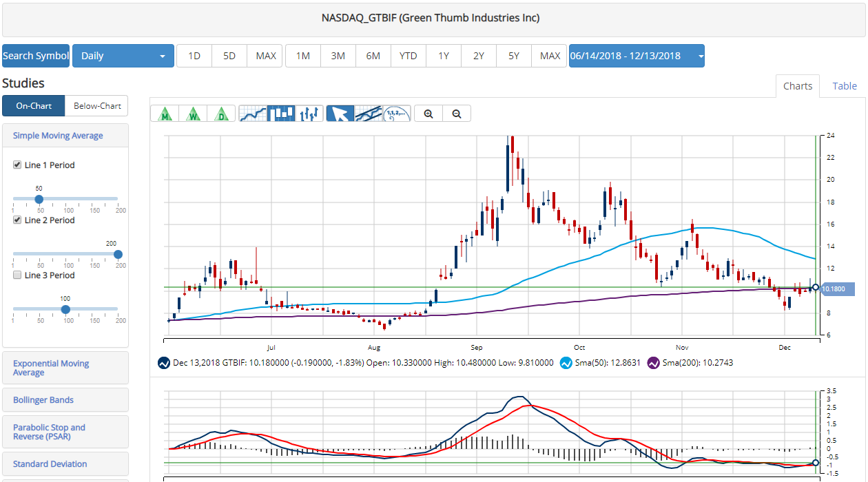Image resolution: width=868 pixels, height=482 pixels.
Task: Choose the trend channel drawing tool
Action: (x=369, y=114)
